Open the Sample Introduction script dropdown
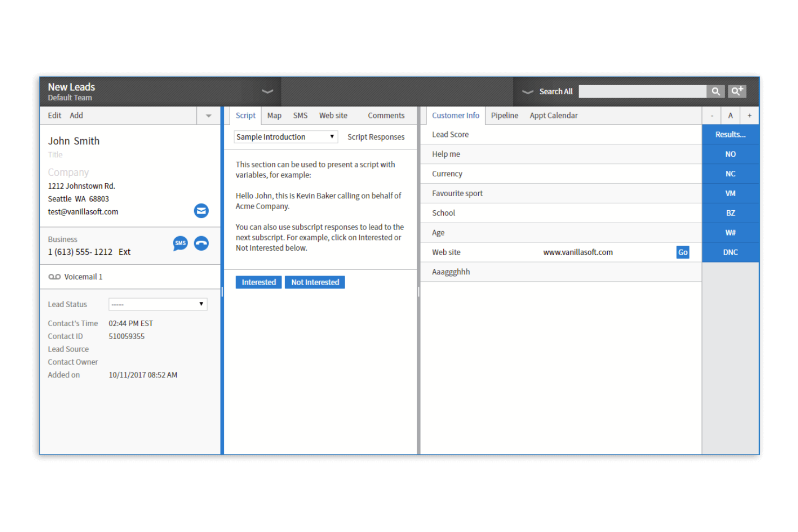Screen dimensions: 798x532 286,137
